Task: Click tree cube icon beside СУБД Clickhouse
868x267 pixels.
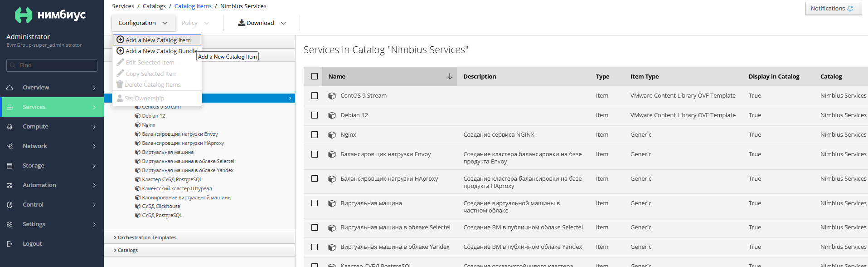Action: point(138,206)
